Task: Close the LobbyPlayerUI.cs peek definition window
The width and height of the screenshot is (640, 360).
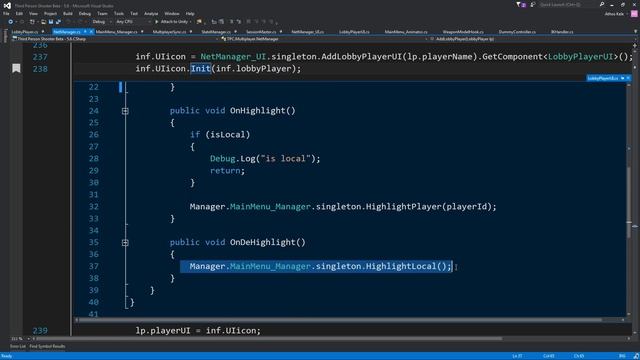Action: coord(629,78)
